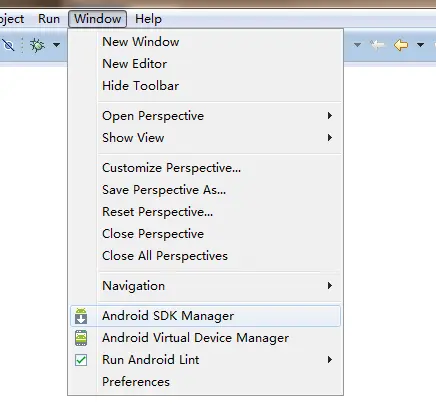
Task: Click the green checkmark Lint icon
Action: 81,360
